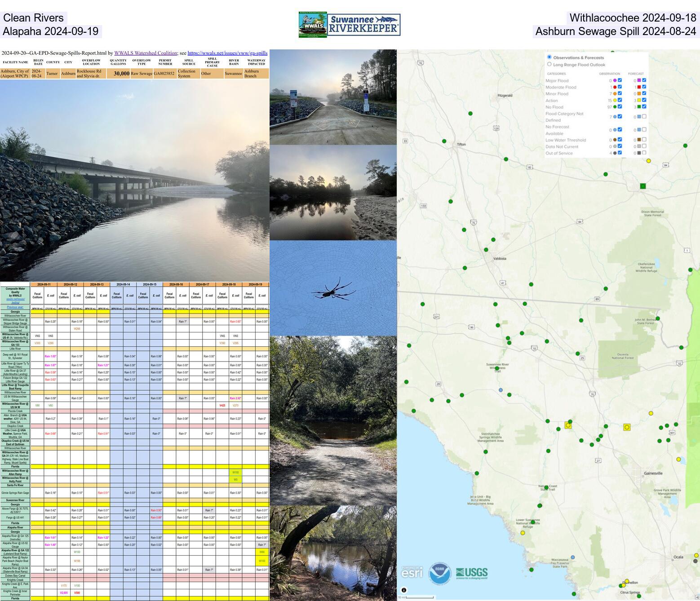Click Gainesville label on the map
This screenshot has height=601, width=700.
pos(653,473)
